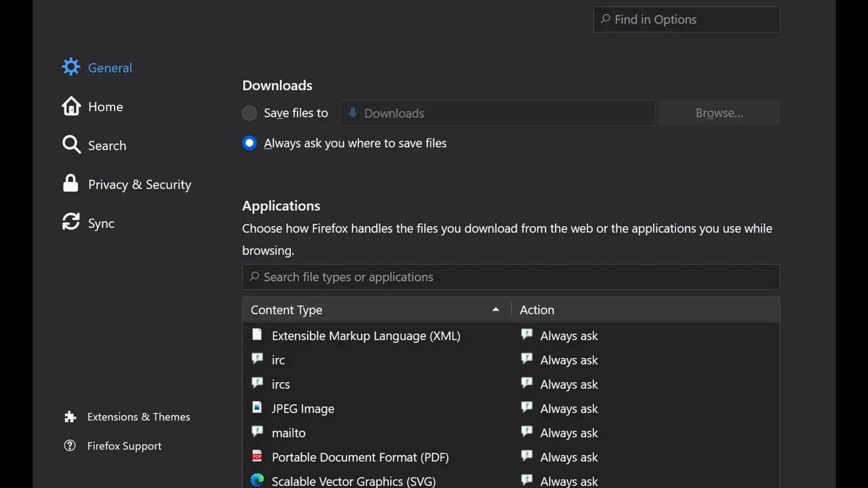Screen dimensions: 868x488
Task: Open Home via the house icon
Action: (x=71, y=106)
